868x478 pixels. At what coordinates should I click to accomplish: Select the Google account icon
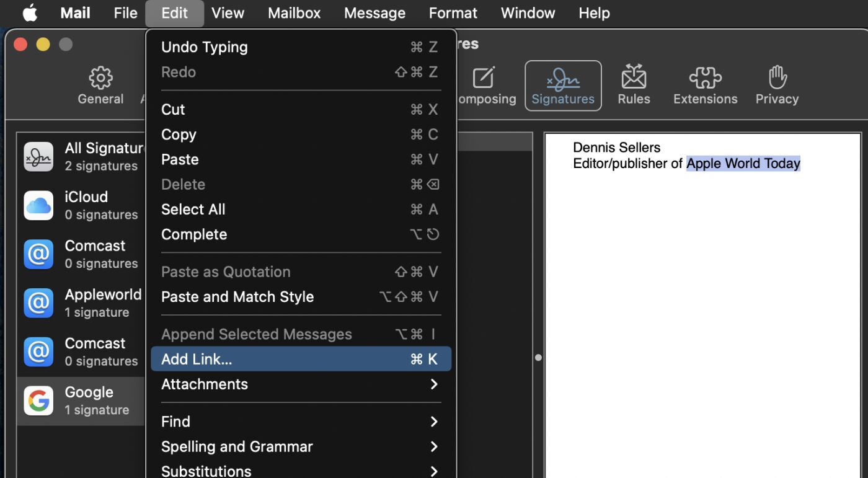(x=38, y=401)
